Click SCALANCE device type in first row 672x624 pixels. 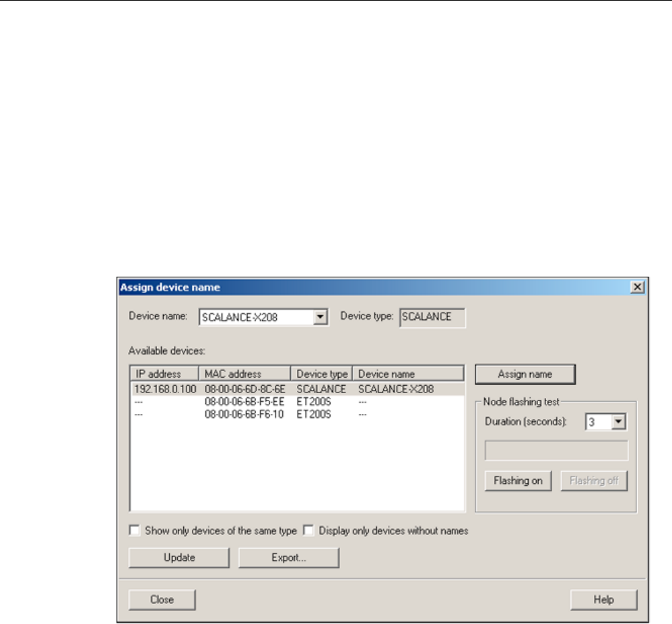tap(321, 389)
